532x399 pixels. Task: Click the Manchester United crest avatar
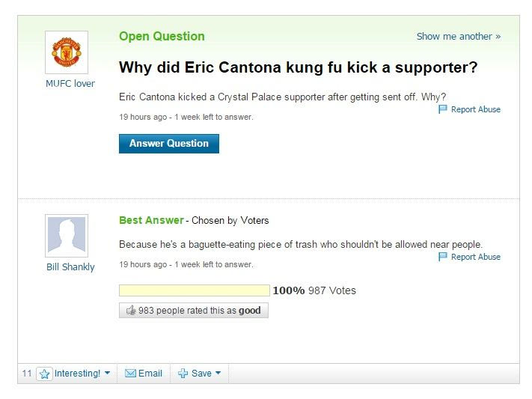pyautogui.click(x=67, y=52)
